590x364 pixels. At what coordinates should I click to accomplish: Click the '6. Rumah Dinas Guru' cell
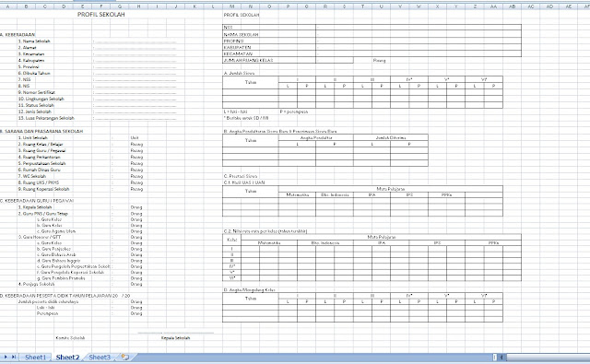[39, 170]
